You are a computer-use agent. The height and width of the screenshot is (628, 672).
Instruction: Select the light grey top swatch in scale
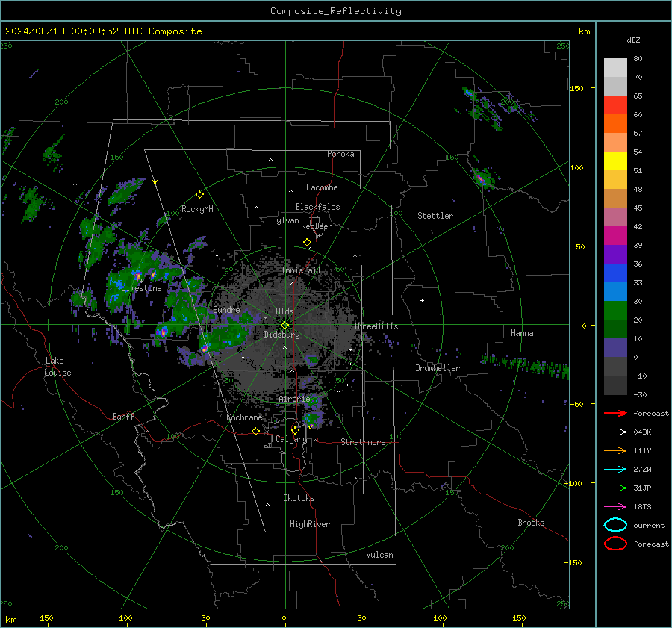click(615, 68)
